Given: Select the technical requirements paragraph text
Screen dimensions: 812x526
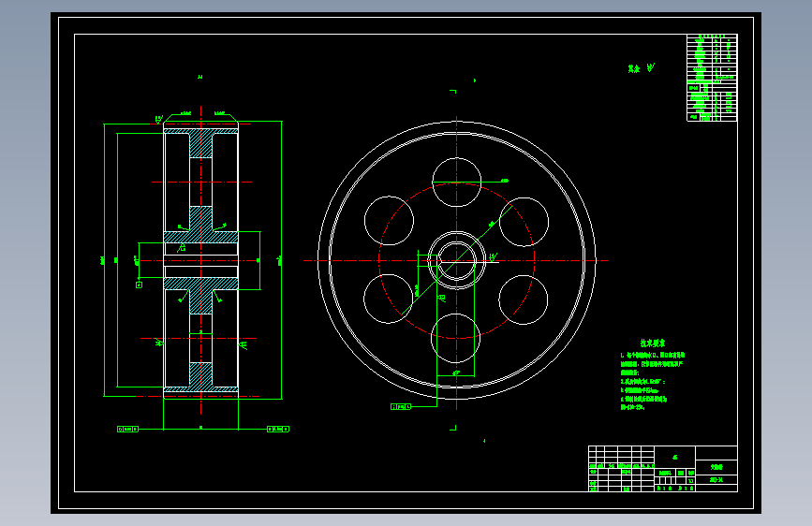Looking at the screenshot, I should pos(653,381).
